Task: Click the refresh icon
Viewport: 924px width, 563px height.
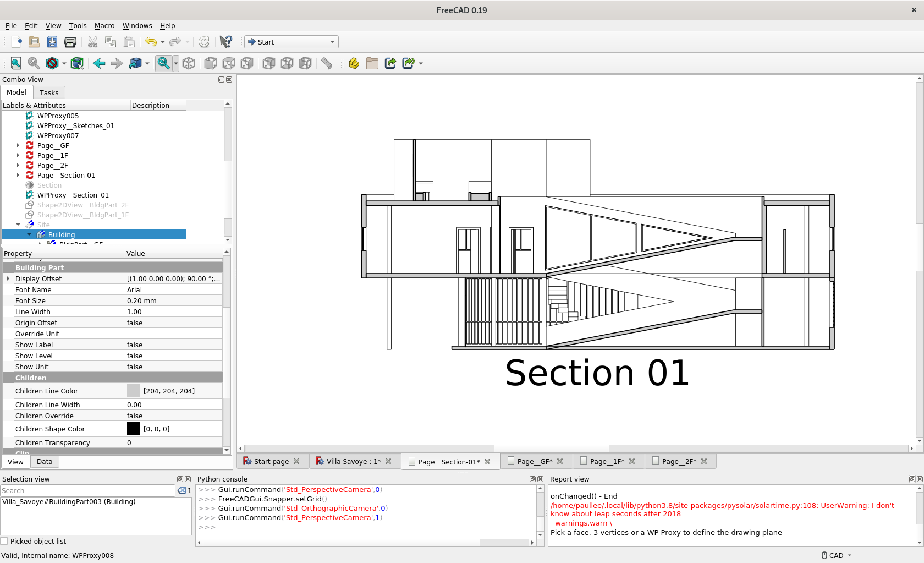Action: 204,42
